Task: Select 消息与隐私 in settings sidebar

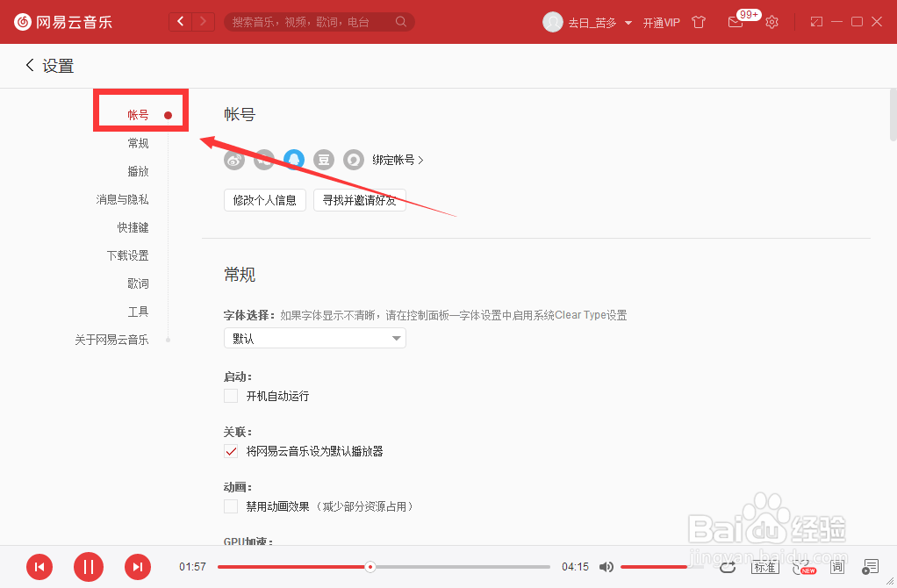Action: pos(122,199)
